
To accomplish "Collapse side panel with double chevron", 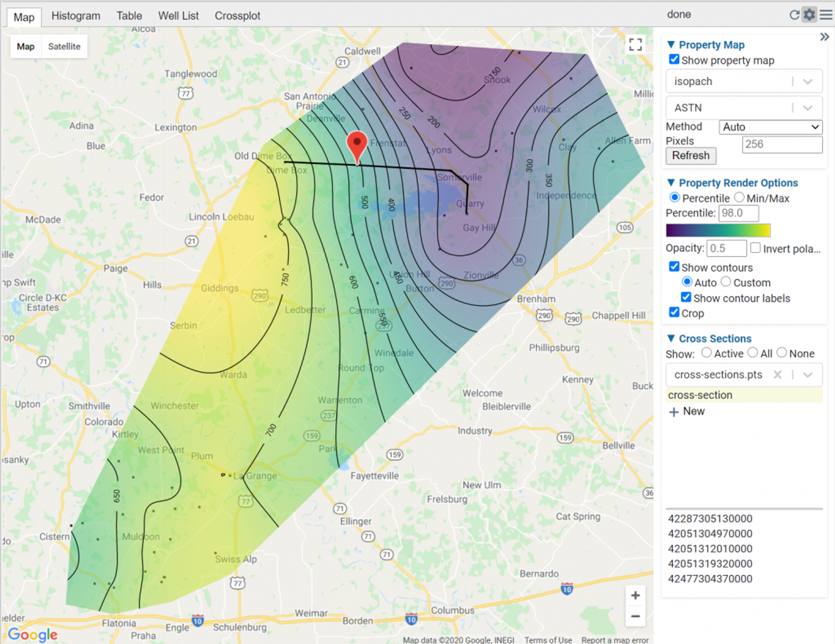I will (824, 37).
